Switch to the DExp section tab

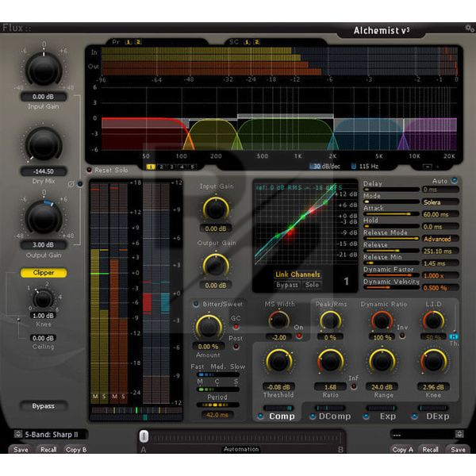point(437,416)
